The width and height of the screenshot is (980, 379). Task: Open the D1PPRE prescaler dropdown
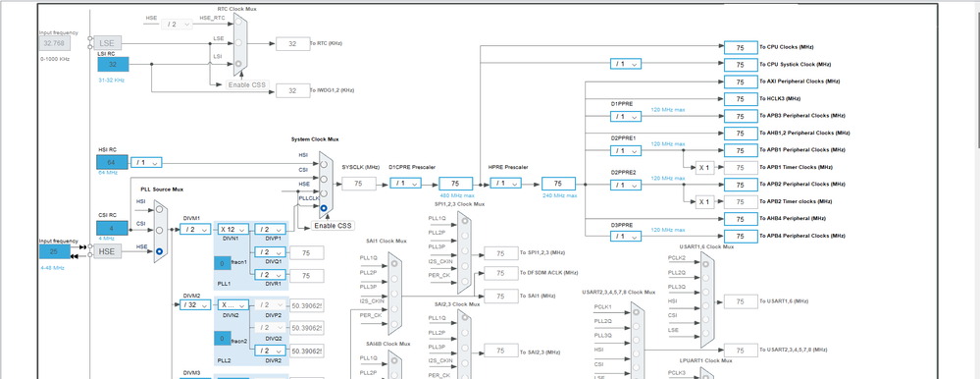(x=626, y=116)
